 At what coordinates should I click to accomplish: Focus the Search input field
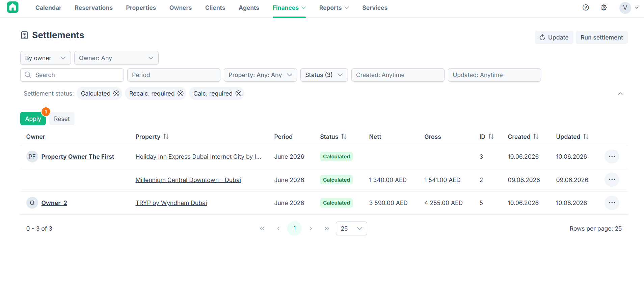[72, 75]
